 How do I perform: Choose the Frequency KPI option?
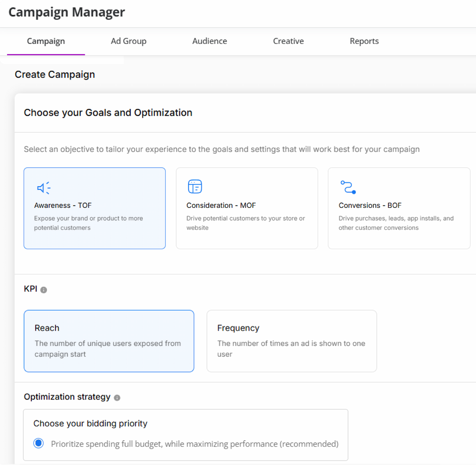point(292,341)
